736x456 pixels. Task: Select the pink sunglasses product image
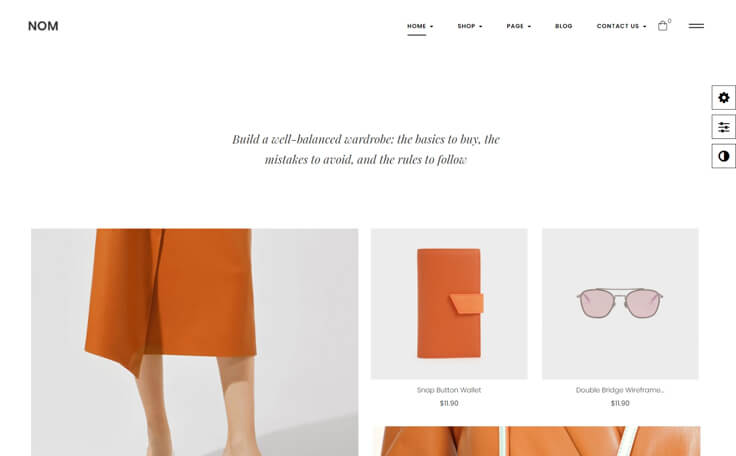click(x=620, y=304)
